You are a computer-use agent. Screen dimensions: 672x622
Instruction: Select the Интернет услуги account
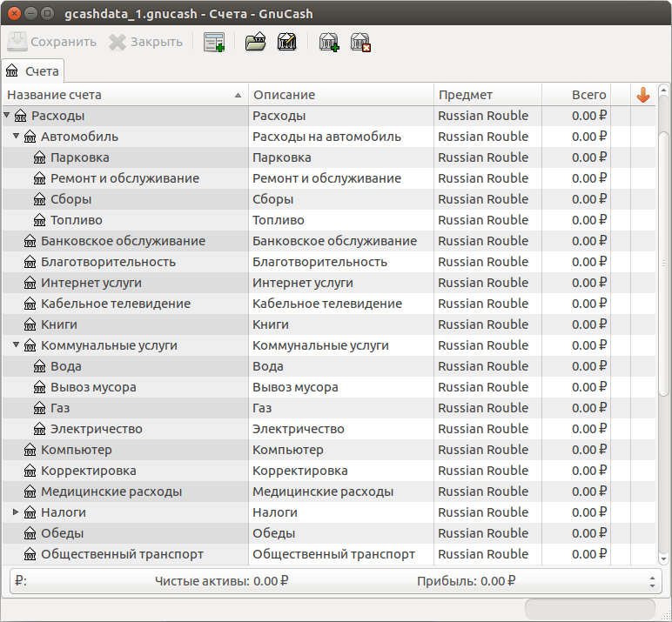pyautogui.click(x=91, y=283)
